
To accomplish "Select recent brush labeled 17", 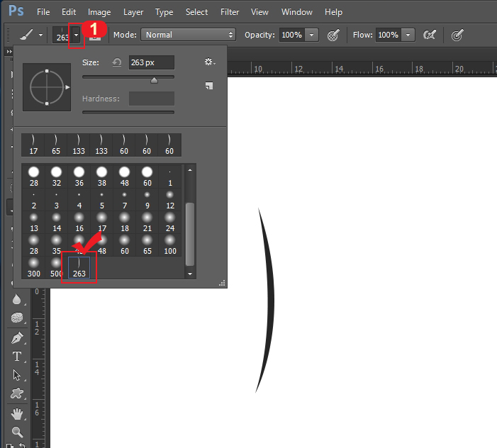I will [x=33, y=145].
